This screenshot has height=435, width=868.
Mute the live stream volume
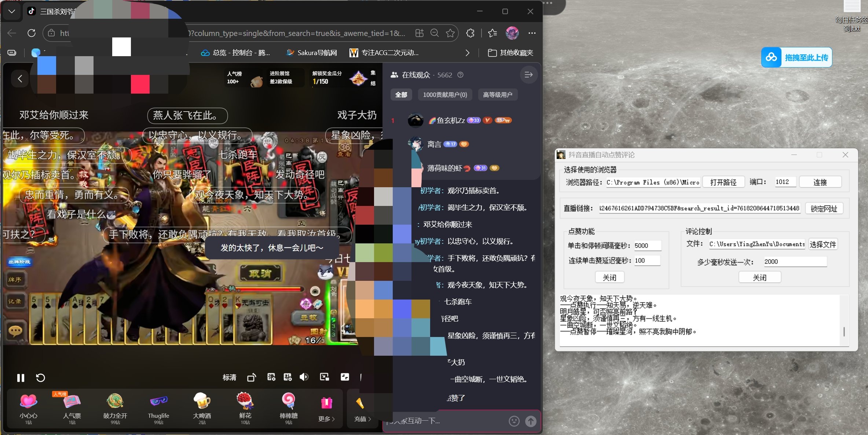(x=304, y=377)
